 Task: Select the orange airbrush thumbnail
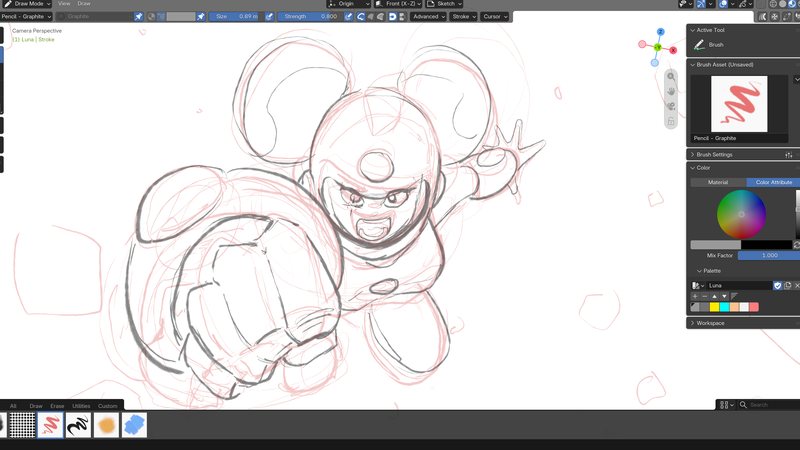pyautogui.click(x=106, y=425)
